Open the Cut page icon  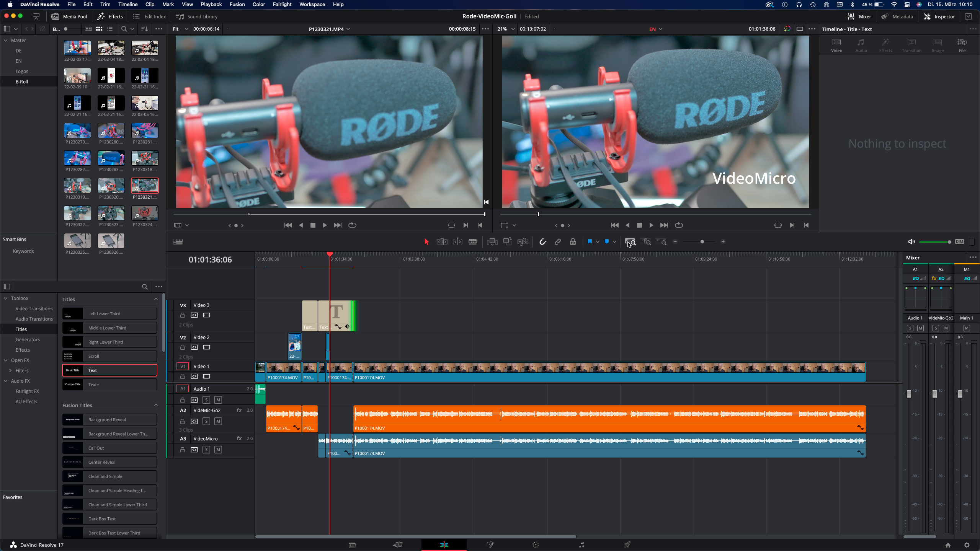(x=398, y=545)
